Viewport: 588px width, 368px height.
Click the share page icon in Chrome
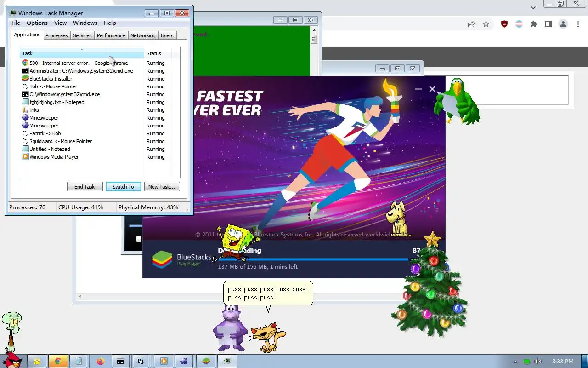(x=471, y=24)
